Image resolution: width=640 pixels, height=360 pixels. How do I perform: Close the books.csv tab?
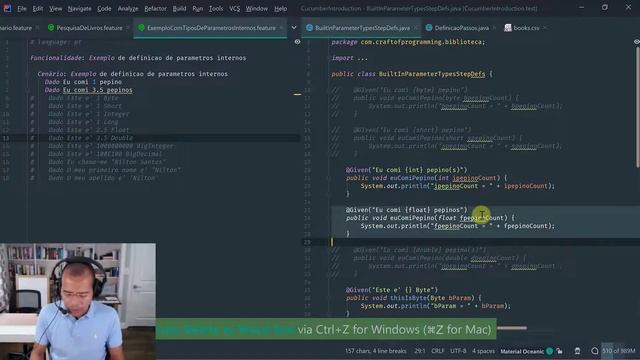[x=545, y=28]
